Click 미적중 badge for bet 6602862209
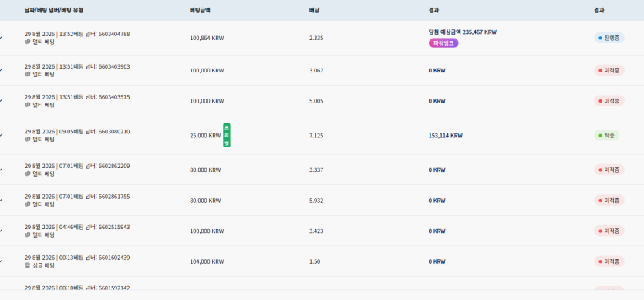644x300 pixels. click(x=609, y=170)
